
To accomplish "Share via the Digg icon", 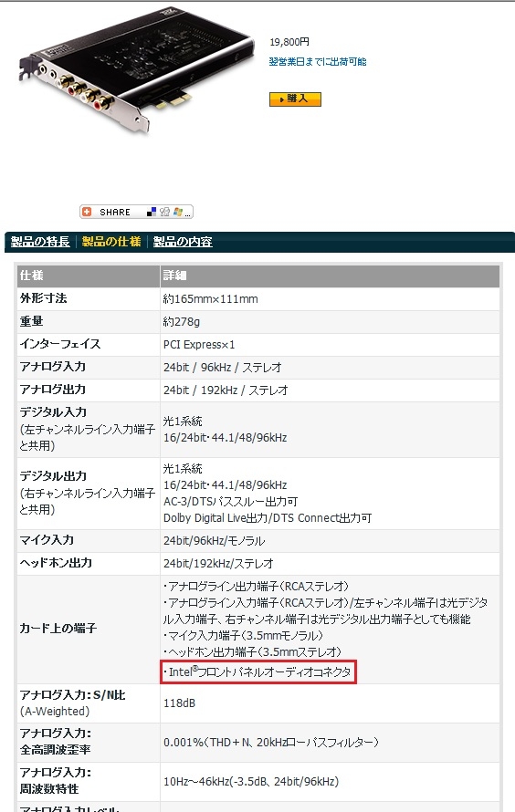I will point(164,212).
